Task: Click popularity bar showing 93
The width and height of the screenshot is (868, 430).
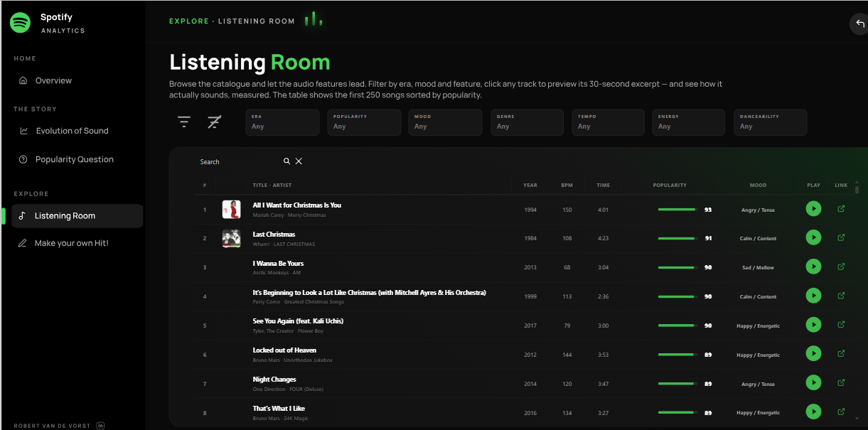Action: 677,210
